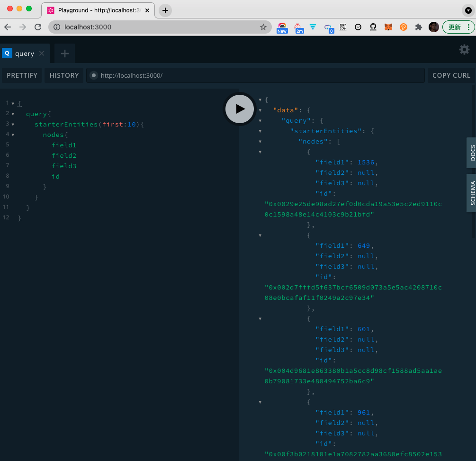Open the MetaMask fox extension

[x=388, y=27]
